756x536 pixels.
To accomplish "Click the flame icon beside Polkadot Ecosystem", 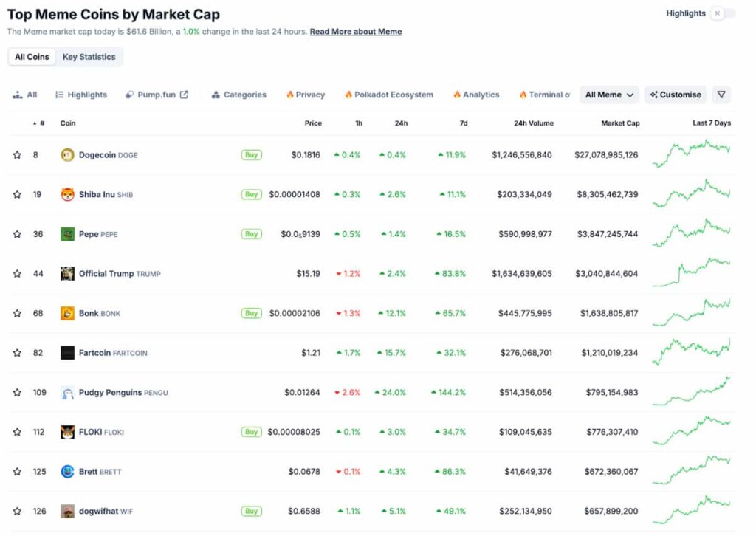I will click(348, 95).
